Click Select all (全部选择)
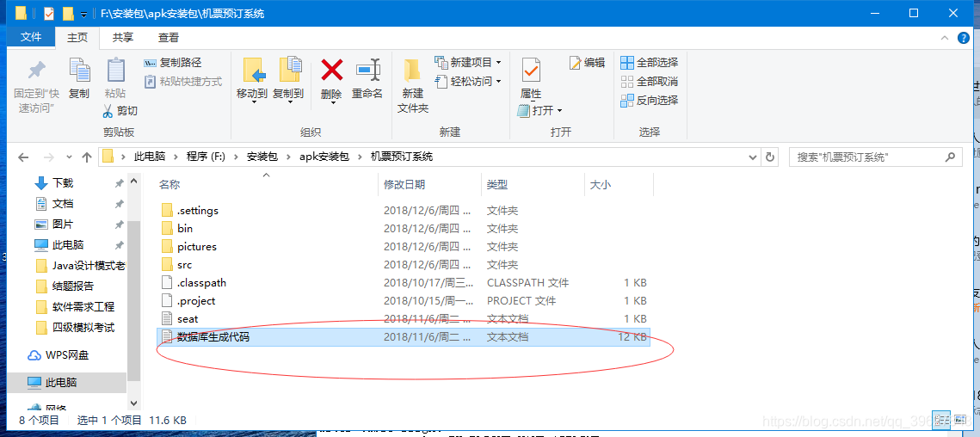This screenshot has width=980, height=437. (649, 63)
